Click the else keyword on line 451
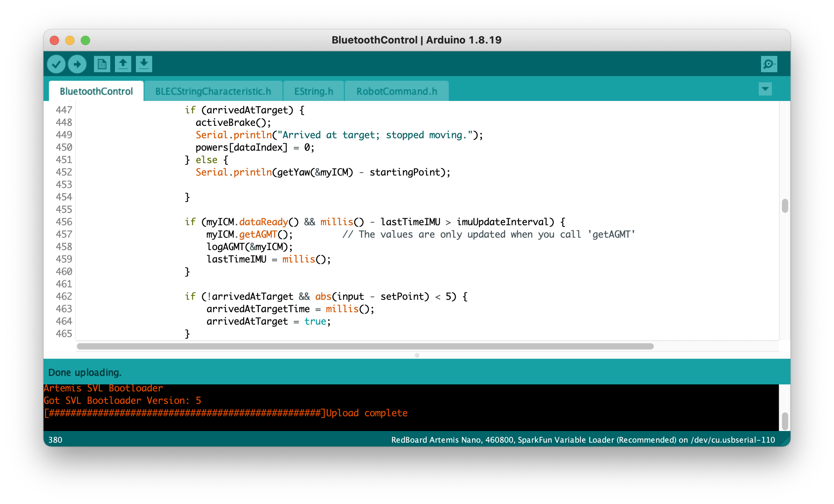The height and width of the screenshot is (504, 834). (206, 160)
